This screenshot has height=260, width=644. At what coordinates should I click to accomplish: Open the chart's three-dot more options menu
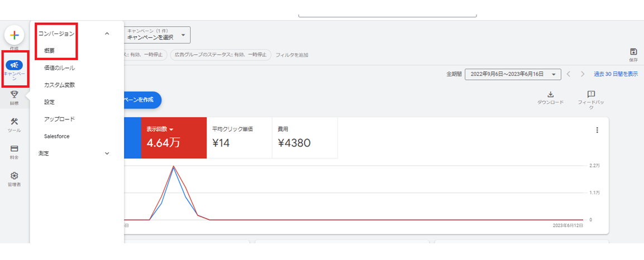click(x=597, y=130)
